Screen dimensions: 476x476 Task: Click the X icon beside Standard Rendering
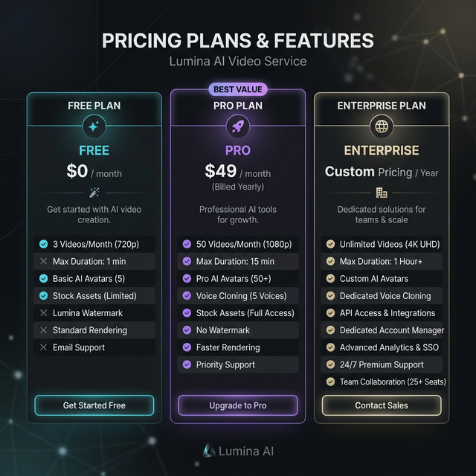pos(44,330)
